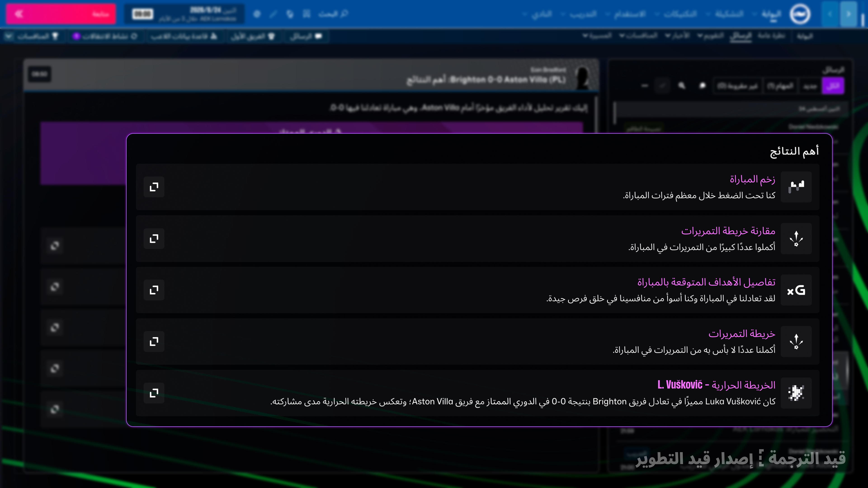
Task: Click the globe icon in top bar
Action: tap(257, 14)
